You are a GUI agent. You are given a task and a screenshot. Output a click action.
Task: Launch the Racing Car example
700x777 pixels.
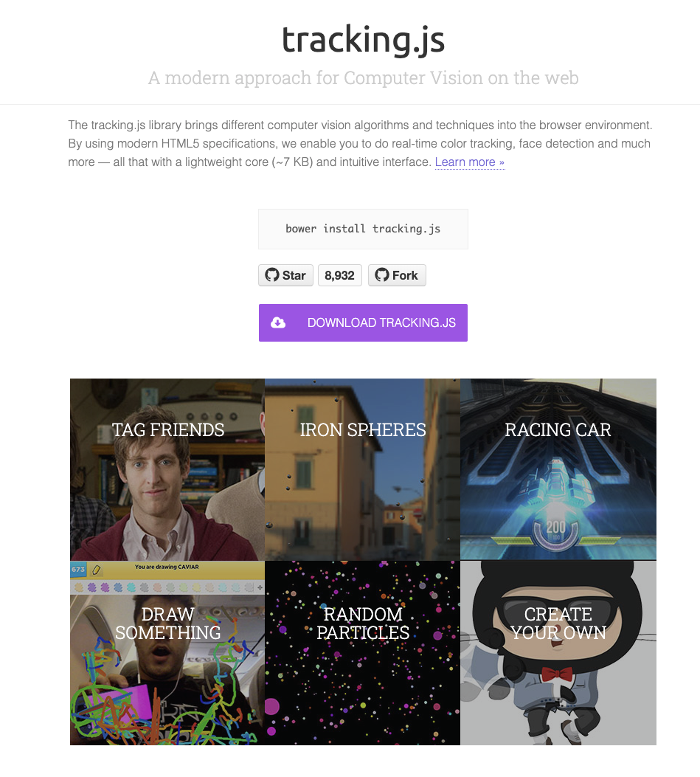tap(558, 469)
